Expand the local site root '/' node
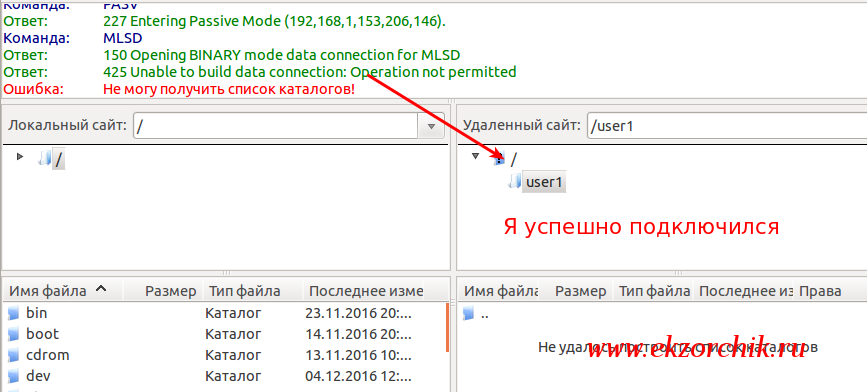 [20, 157]
